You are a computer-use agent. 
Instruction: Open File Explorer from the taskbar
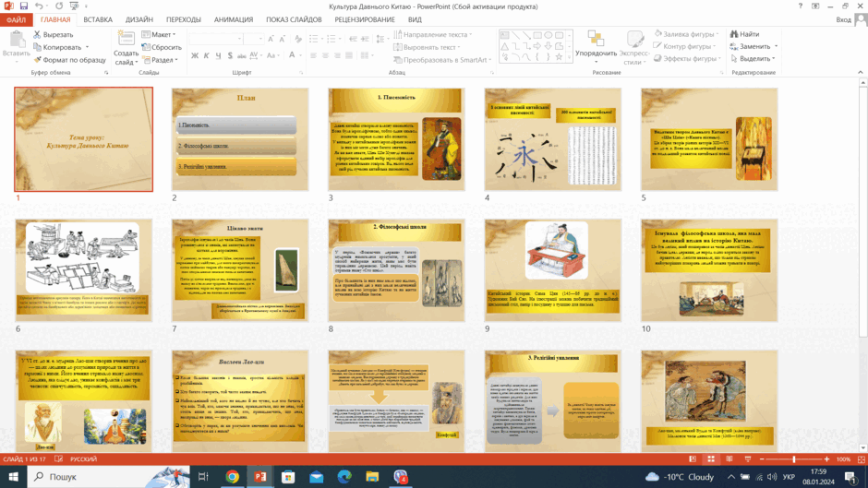372,476
